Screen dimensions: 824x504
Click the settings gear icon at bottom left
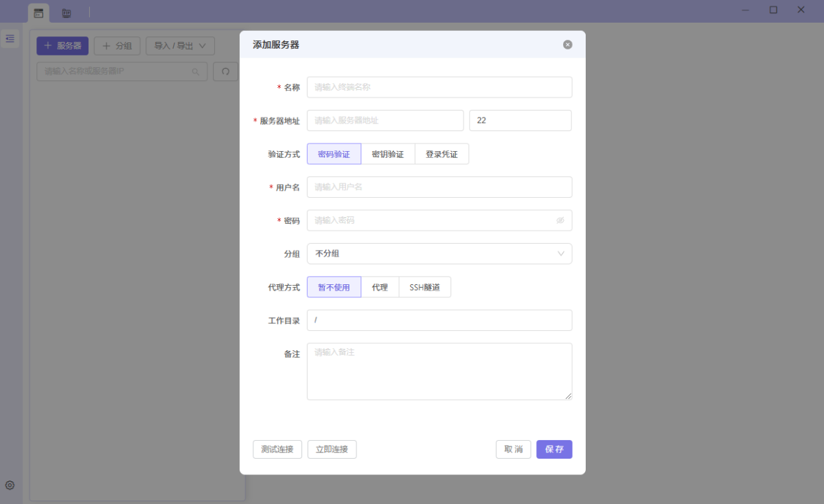click(x=10, y=485)
